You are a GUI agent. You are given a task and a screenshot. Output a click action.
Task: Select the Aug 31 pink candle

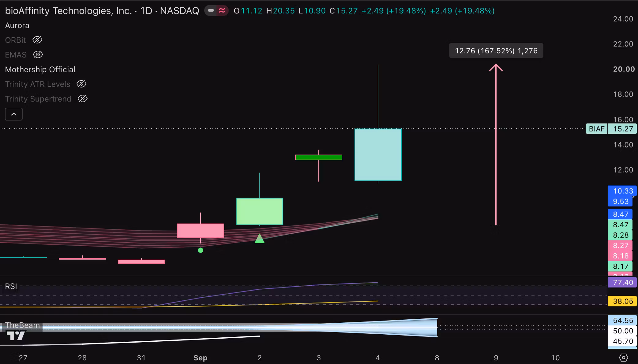141,262
